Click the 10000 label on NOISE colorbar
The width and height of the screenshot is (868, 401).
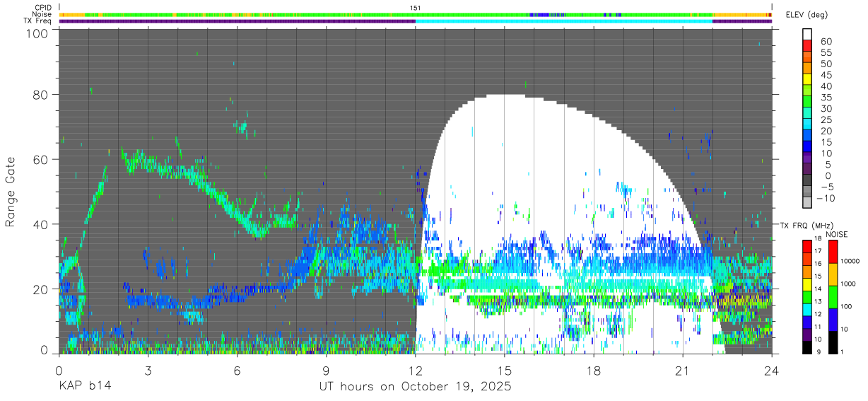(x=852, y=261)
